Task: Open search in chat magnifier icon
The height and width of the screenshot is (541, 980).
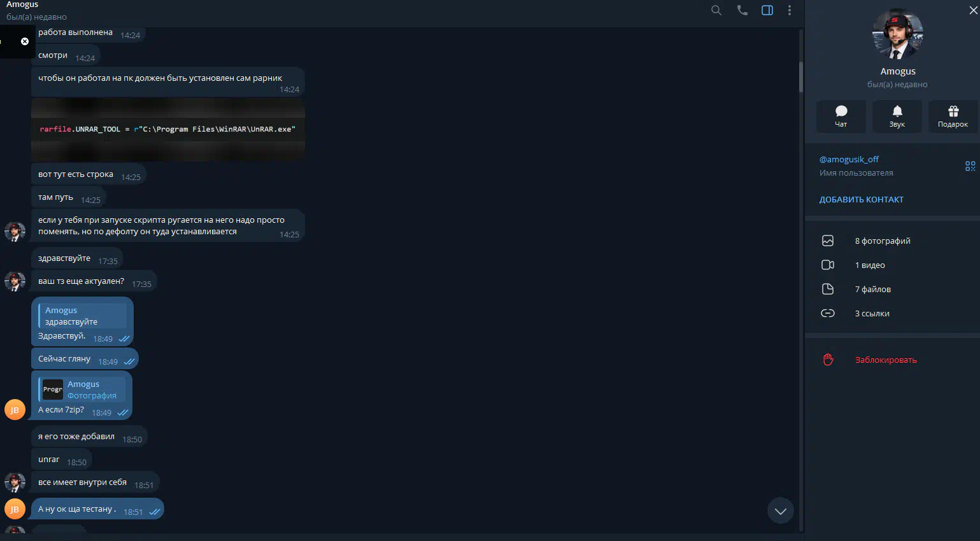Action: pyautogui.click(x=716, y=10)
